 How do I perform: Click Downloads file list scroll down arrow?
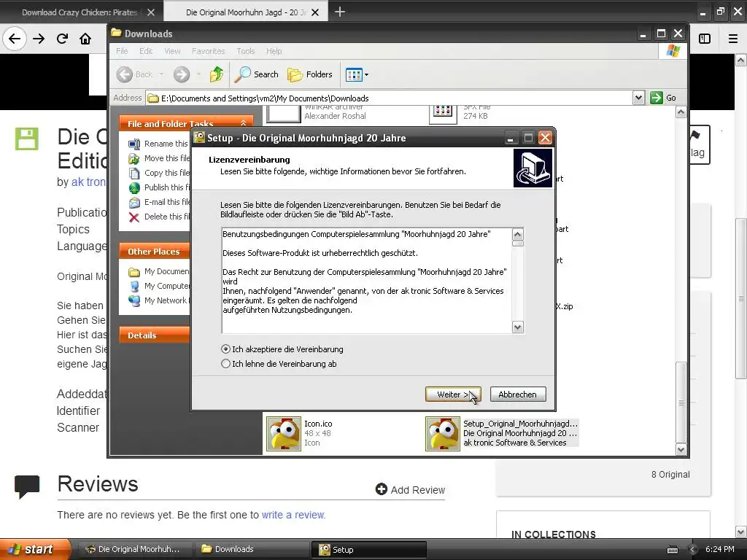(681, 449)
